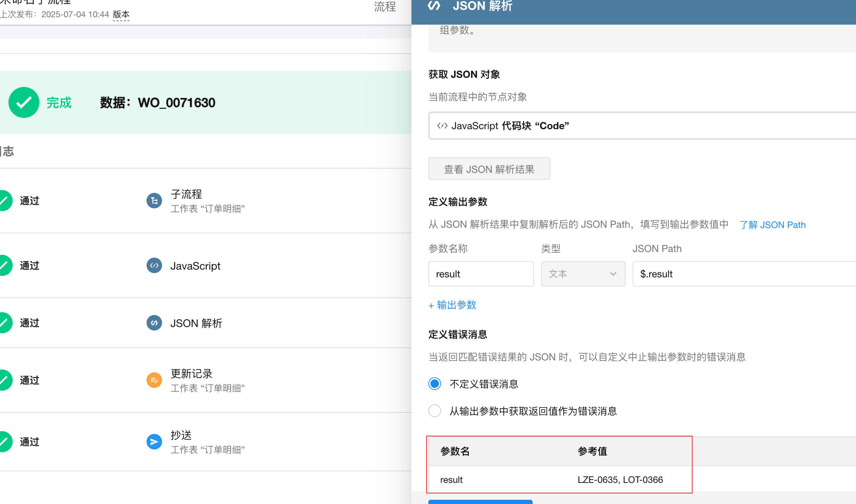Switch to the 流程 tab
Viewport: 856px width, 504px height.
pyautogui.click(x=385, y=7)
